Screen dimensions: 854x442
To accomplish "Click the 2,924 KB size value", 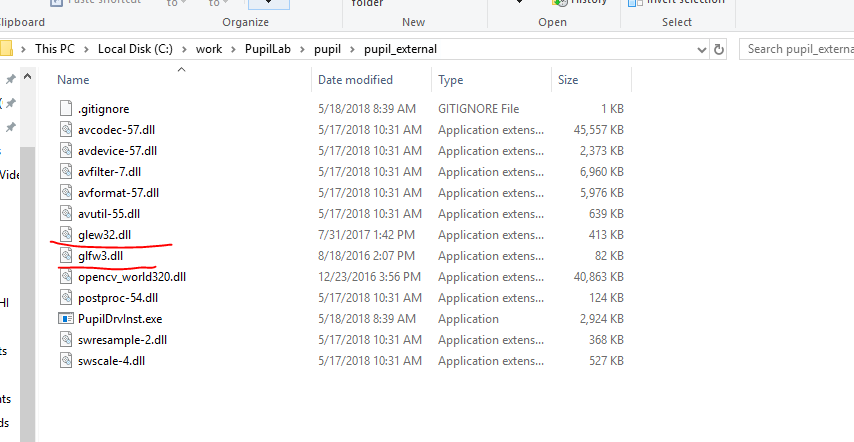I will click(x=602, y=318).
